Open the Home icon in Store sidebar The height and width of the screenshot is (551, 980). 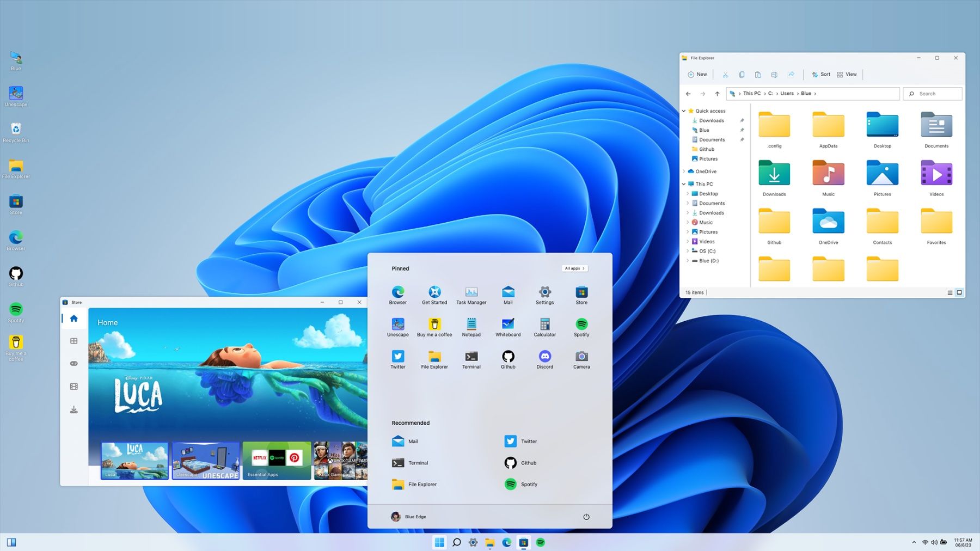(x=73, y=319)
